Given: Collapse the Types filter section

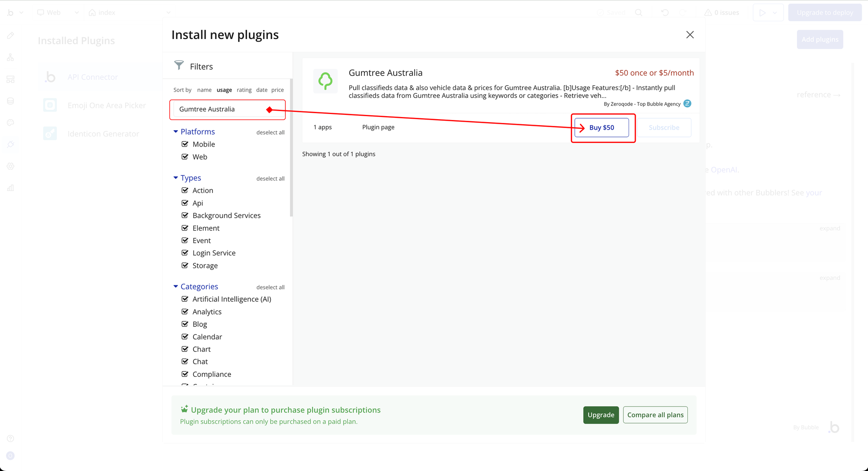Looking at the screenshot, I should [175, 178].
